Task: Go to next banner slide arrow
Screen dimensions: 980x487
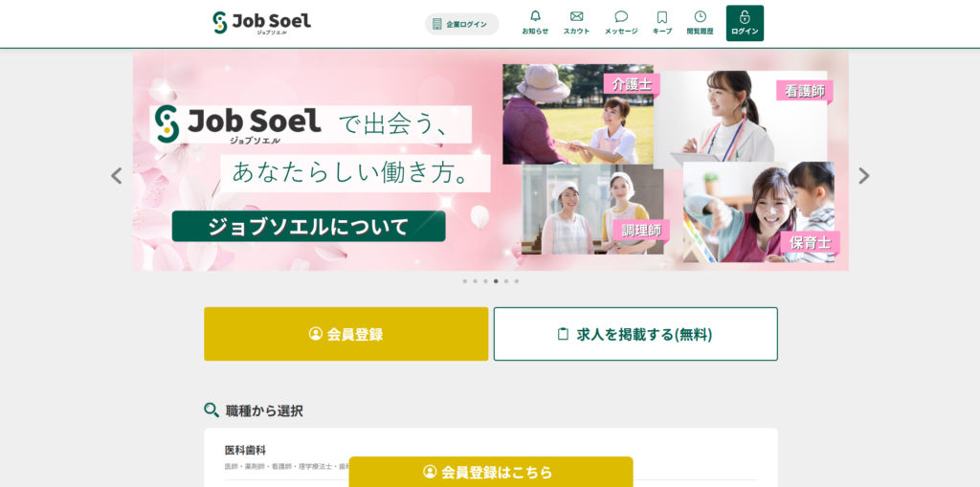Action: coord(864,176)
